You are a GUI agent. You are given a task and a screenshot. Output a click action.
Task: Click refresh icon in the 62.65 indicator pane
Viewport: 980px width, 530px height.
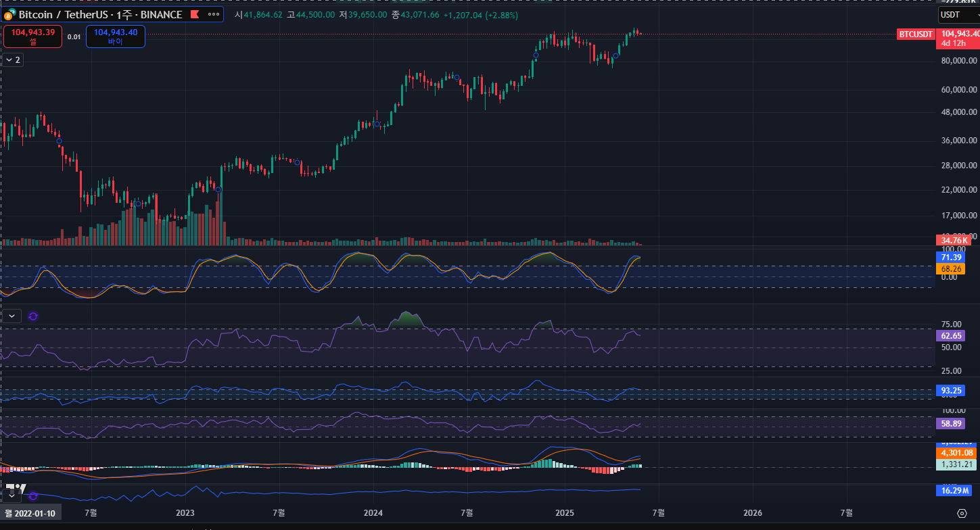[33, 316]
